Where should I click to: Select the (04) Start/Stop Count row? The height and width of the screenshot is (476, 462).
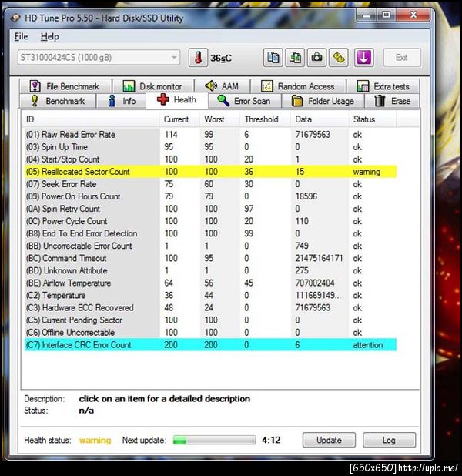tap(210, 159)
